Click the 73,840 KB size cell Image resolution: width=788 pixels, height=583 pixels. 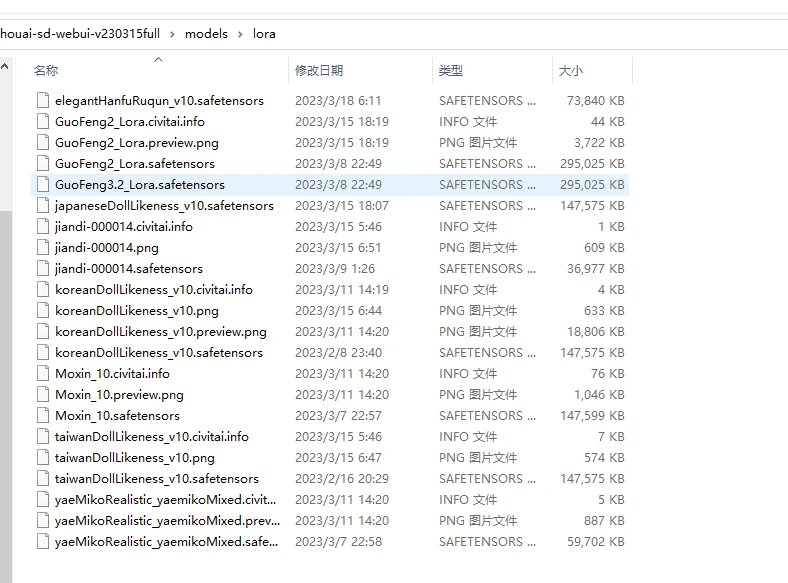coord(596,101)
